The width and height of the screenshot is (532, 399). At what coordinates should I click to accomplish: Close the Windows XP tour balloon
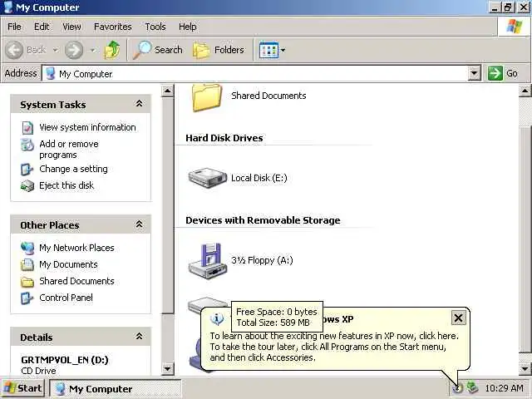[458, 318]
